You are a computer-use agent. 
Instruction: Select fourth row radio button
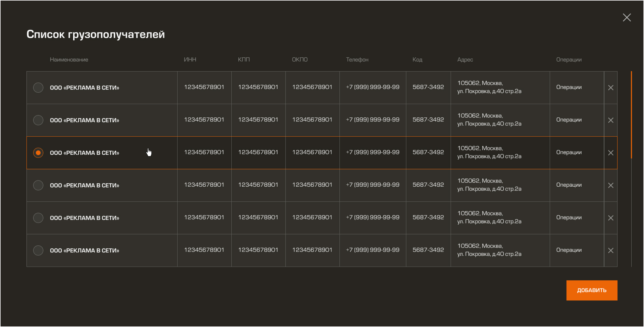coord(38,185)
